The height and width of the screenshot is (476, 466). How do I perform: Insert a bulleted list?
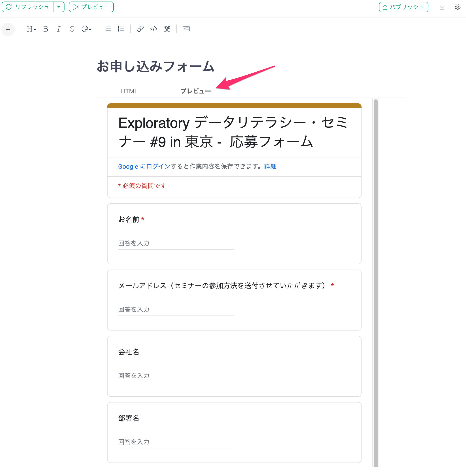pos(108,29)
